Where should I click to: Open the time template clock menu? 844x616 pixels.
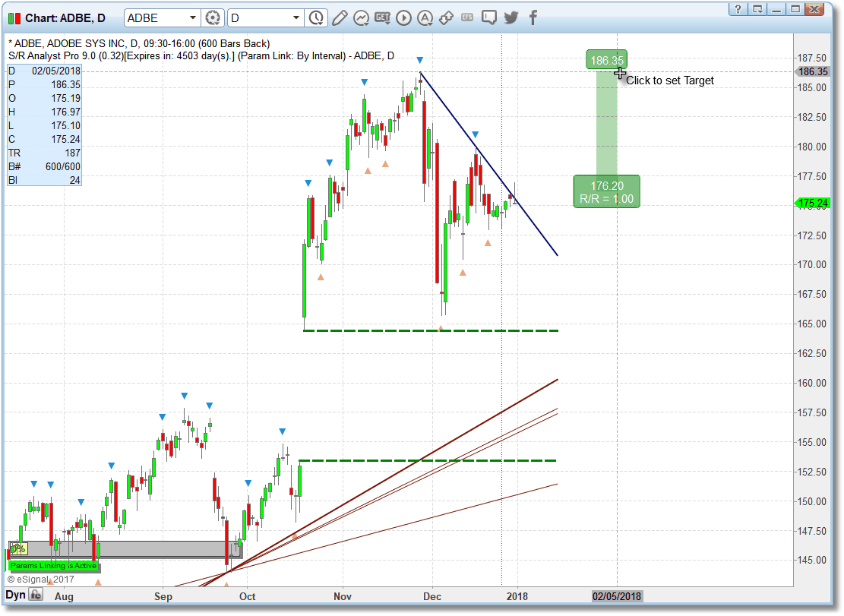point(316,17)
